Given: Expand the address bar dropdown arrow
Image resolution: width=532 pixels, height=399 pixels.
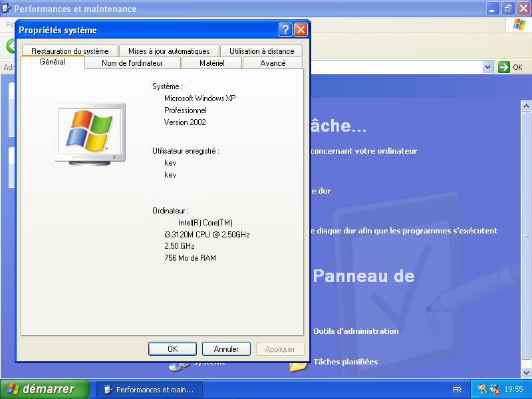Looking at the screenshot, I should (x=487, y=67).
